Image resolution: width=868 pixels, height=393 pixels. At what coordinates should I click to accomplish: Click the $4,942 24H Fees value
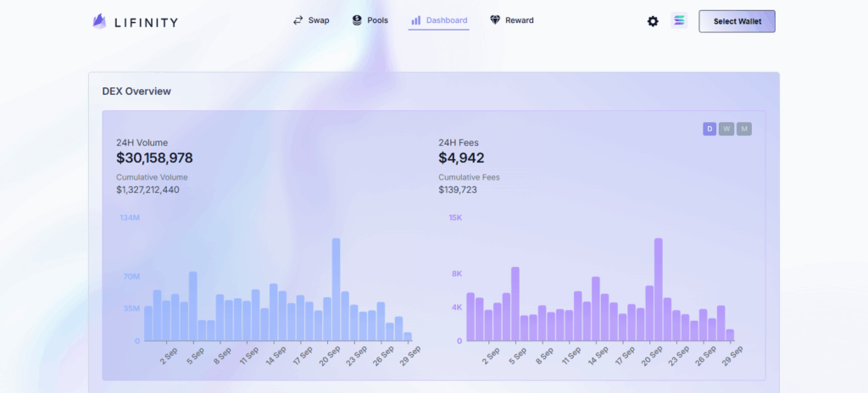click(461, 158)
